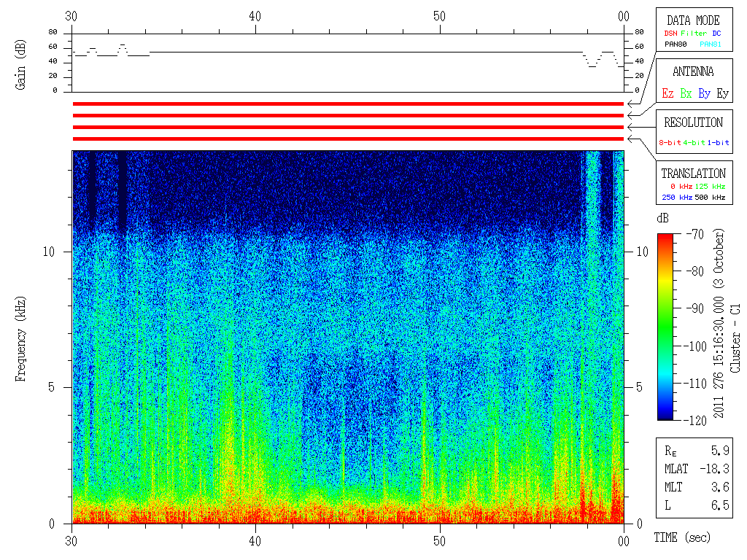Click the TRANSLATION legend title
The image size is (747, 560).
[693, 174]
